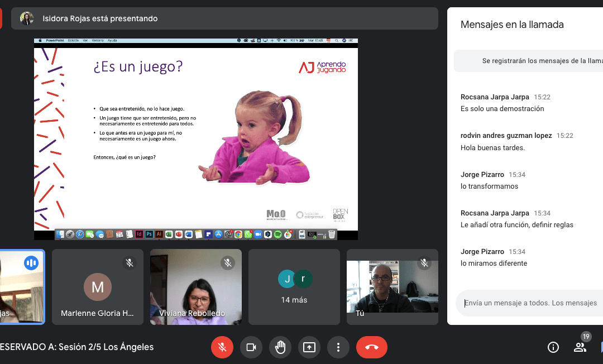Viewport: 603px width, 364px height.
Task: Click Messages icon in the shared dock
Action: coord(100,234)
